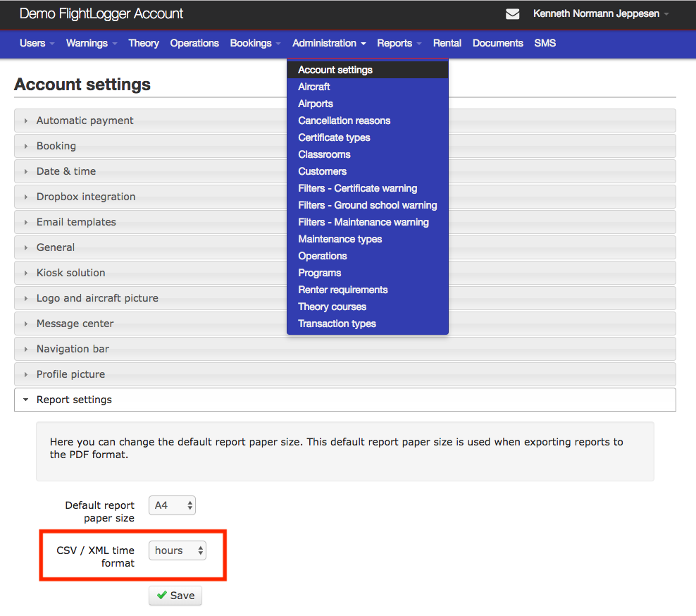696x616 pixels.
Task: Expand the Booking settings section
Action: 151,146
